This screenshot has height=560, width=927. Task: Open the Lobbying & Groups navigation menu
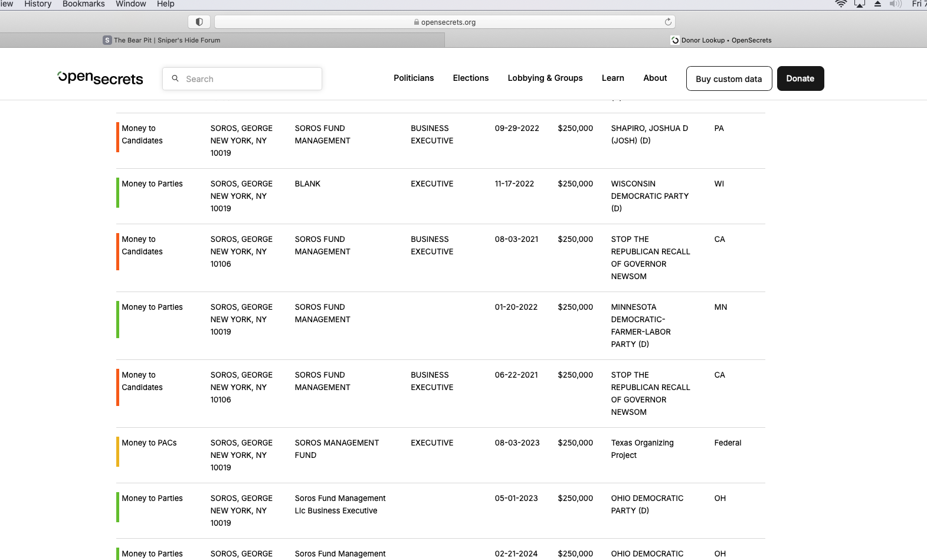pos(545,78)
